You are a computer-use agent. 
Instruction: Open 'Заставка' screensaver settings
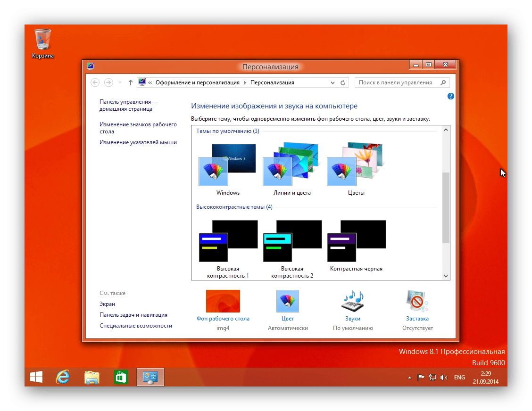coord(417,310)
